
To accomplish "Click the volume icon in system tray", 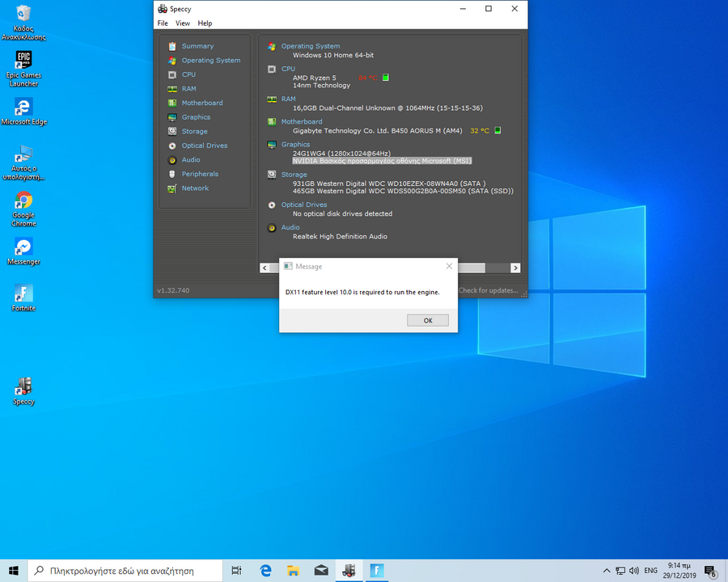I will 633,571.
